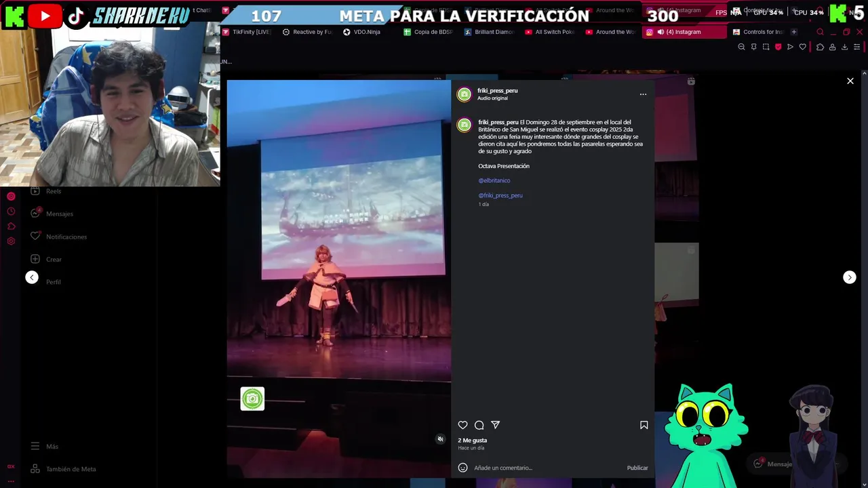Open the settings gear in the browser sidebar
Viewport: 868px width, 488px height.
point(11,241)
